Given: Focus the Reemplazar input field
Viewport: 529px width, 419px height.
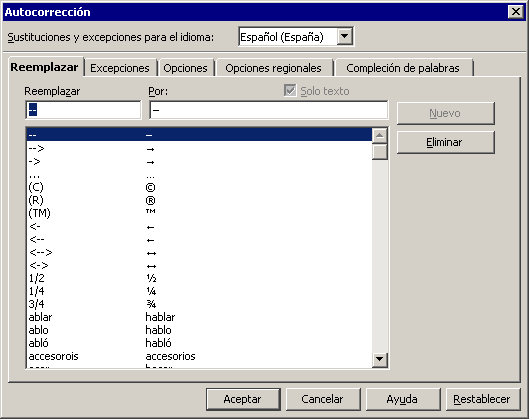Looking at the screenshot, I should 83,110.
